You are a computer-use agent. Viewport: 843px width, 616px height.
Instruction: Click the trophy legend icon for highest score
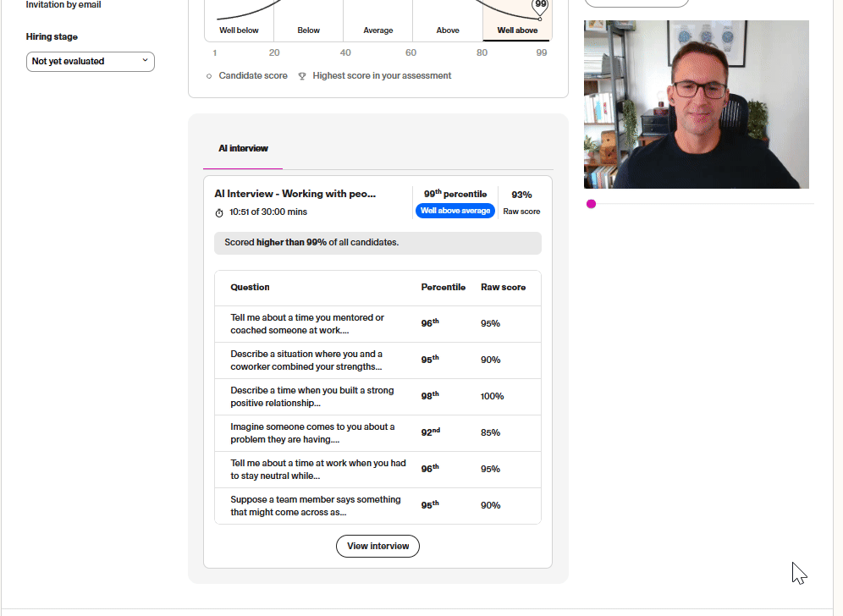click(x=302, y=76)
